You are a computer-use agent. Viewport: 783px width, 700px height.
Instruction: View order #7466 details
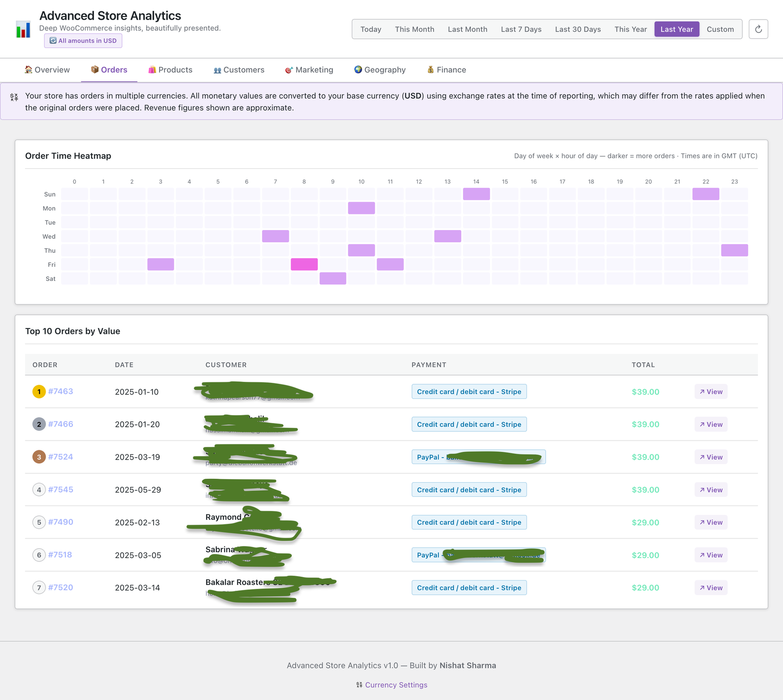711,424
